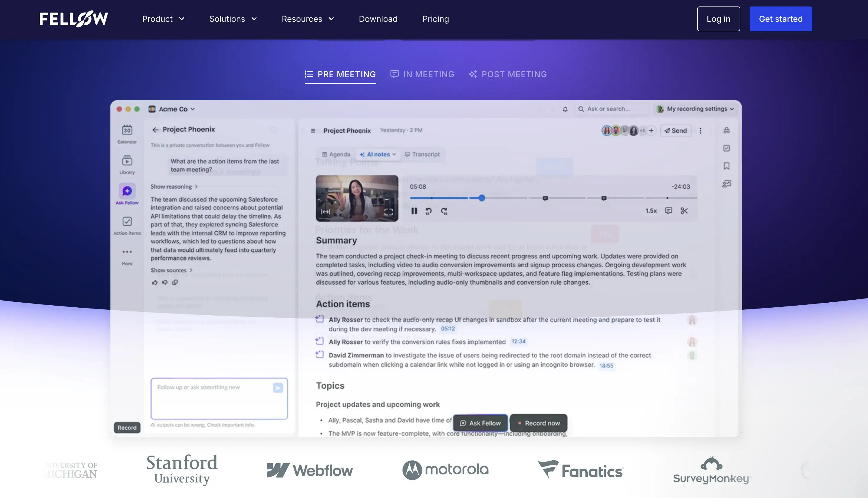Check Ally Rosser's conversion rules action item
This screenshot has height=498, width=868.
click(x=319, y=341)
